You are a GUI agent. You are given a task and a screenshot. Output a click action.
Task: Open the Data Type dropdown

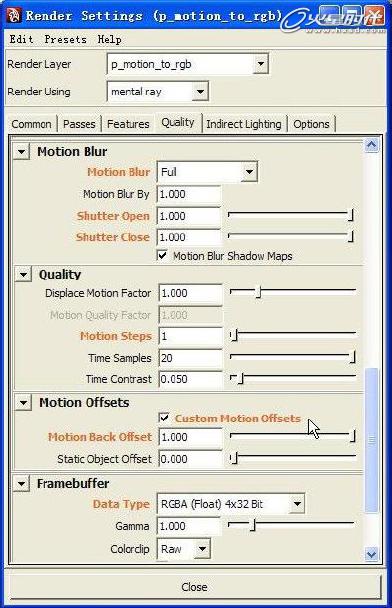(x=231, y=504)
